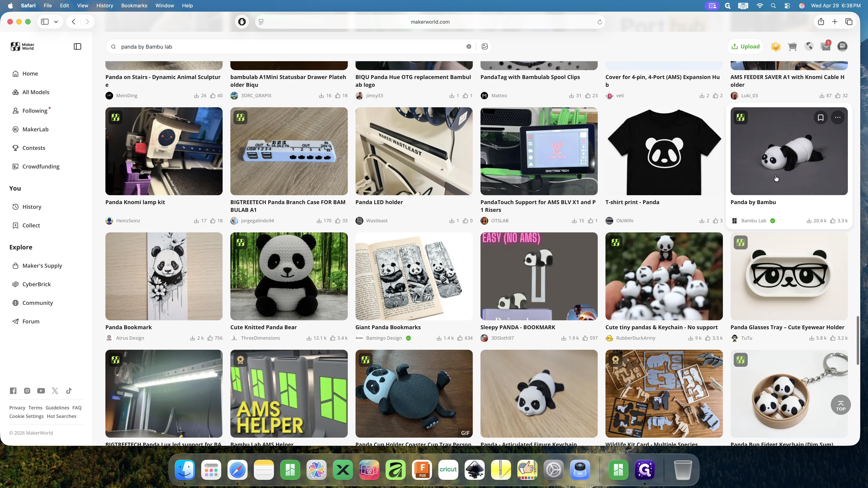Viewport: 868px width, 488px height.
Task: Open the History menu in menu bar
Action: pos(104,5)
